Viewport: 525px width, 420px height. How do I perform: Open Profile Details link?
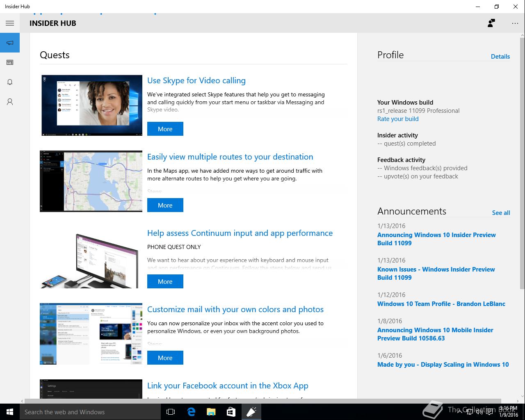click(500, 57)
